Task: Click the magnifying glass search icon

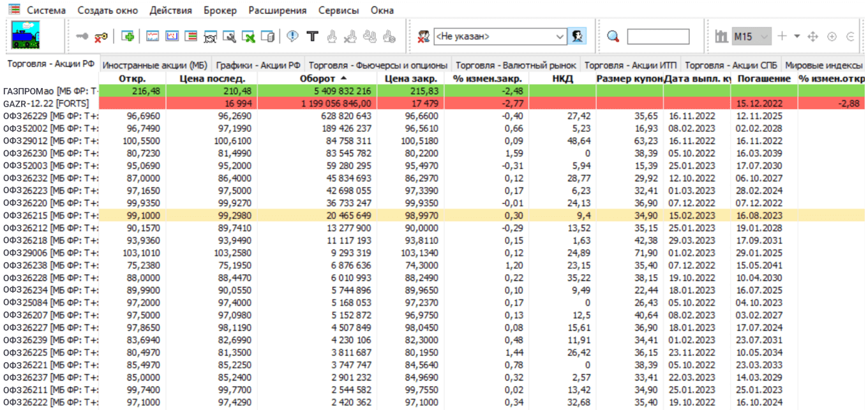Action: pos(613,36)
